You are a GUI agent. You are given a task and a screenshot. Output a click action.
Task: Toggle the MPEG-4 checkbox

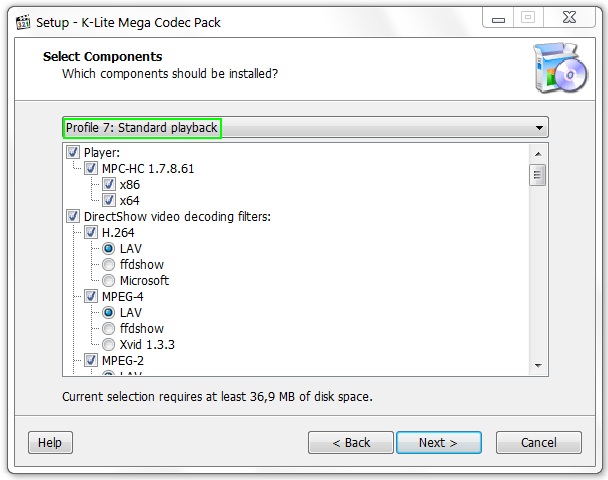click(91, 296)
